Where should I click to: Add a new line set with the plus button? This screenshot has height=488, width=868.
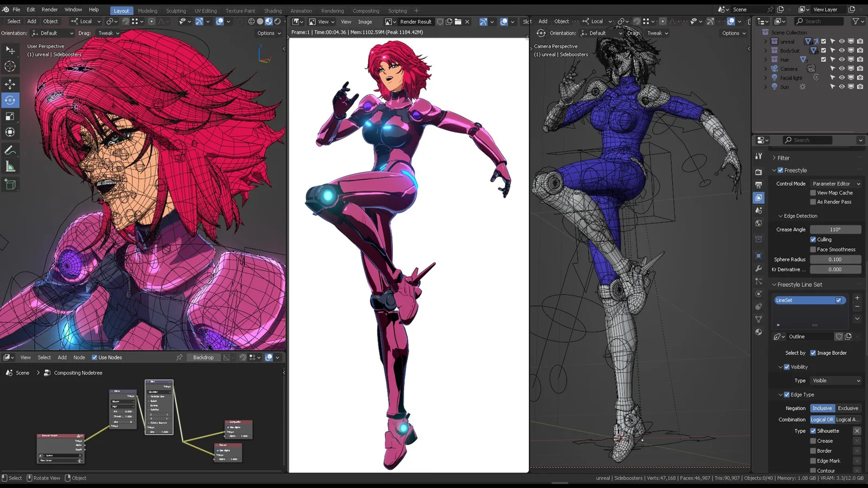[857, 297]
